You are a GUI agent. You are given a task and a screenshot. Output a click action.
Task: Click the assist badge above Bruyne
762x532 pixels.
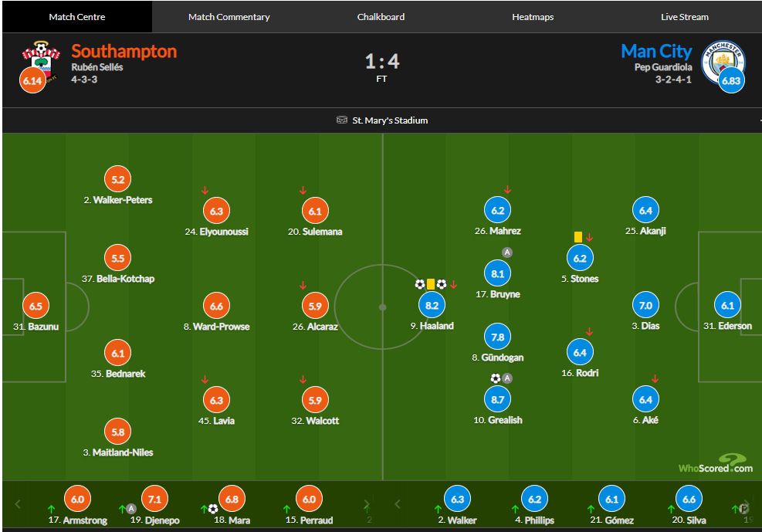click(507, 252)
